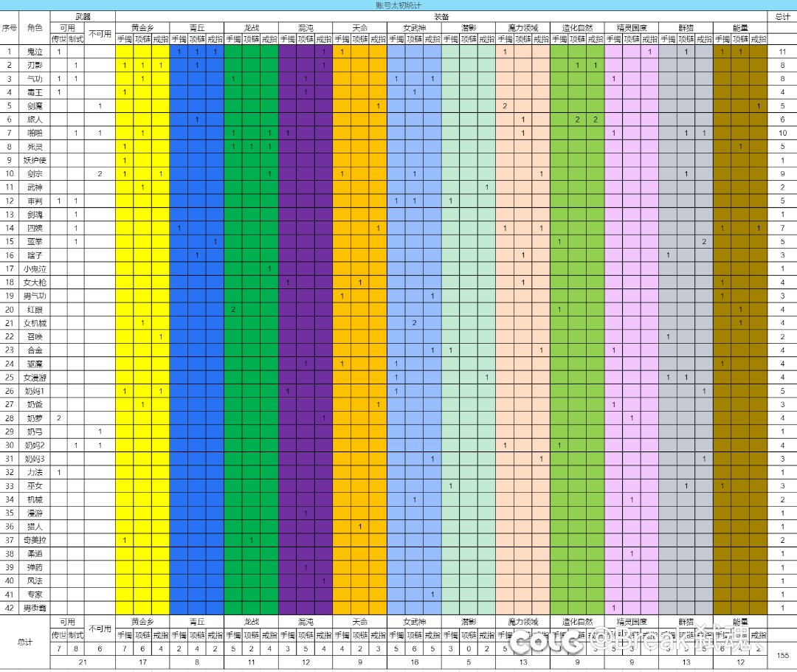This screenshot has height=672, width=797.
Task: Click the 小鬼泣 character cell
Action: click(x=35, y=269)
